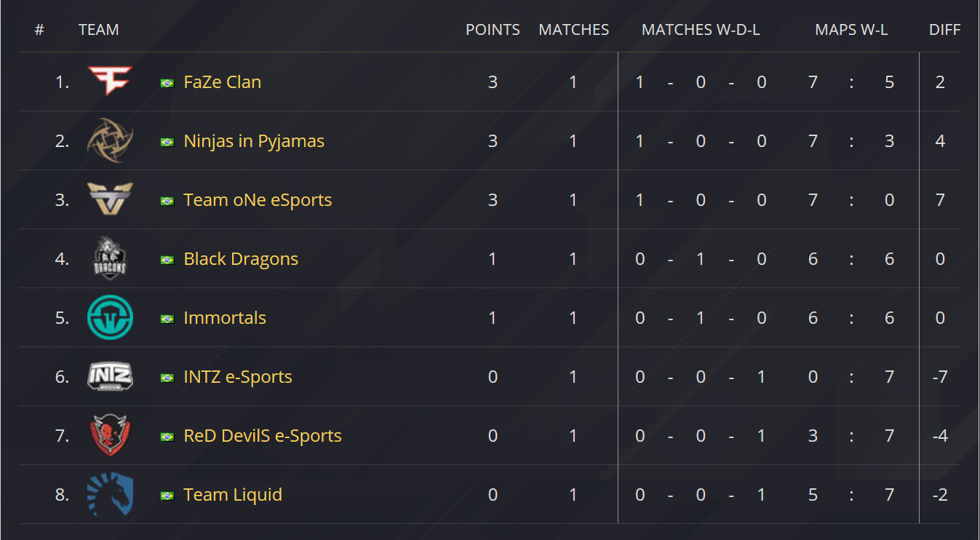Click the POINTS column header
980x540 pixels.
(493, 30)
